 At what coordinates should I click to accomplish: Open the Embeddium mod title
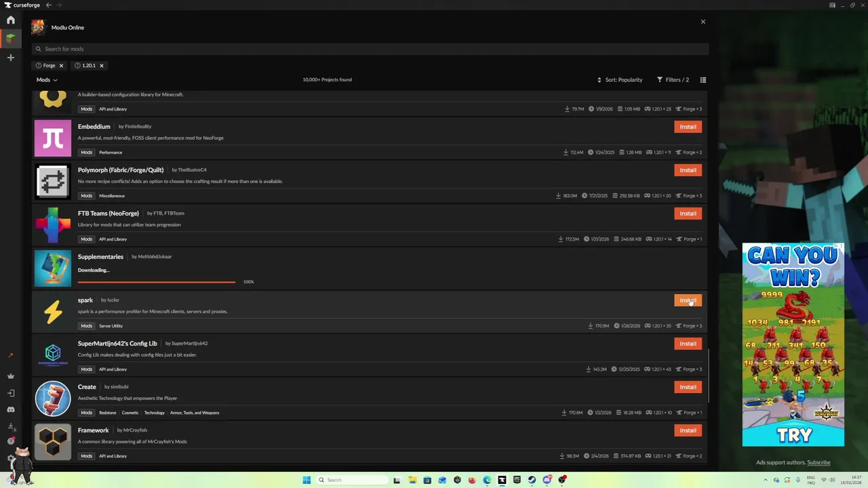(94, 127)
